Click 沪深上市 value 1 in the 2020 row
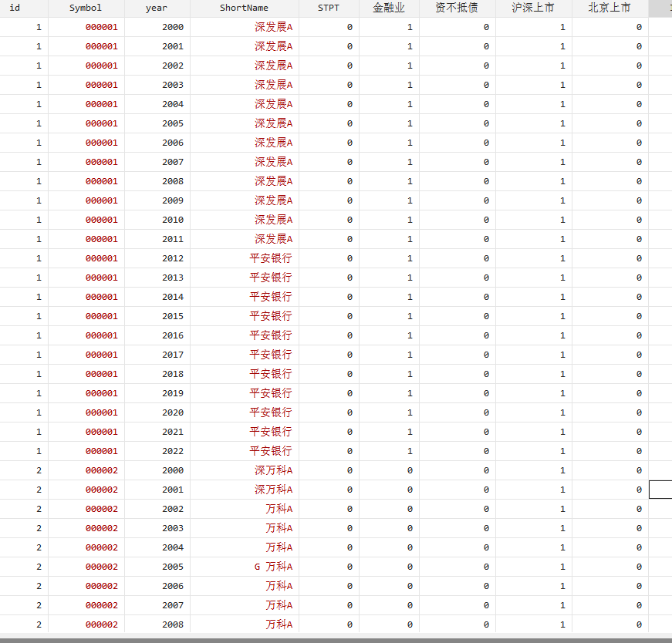This screenshot has width=672, height=643. pos(562,412)
